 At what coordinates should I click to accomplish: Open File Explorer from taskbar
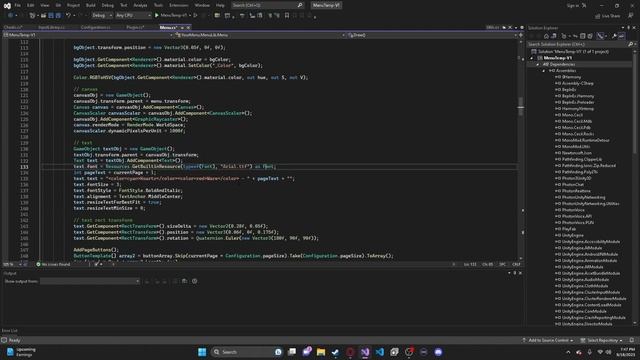[321, 352]
